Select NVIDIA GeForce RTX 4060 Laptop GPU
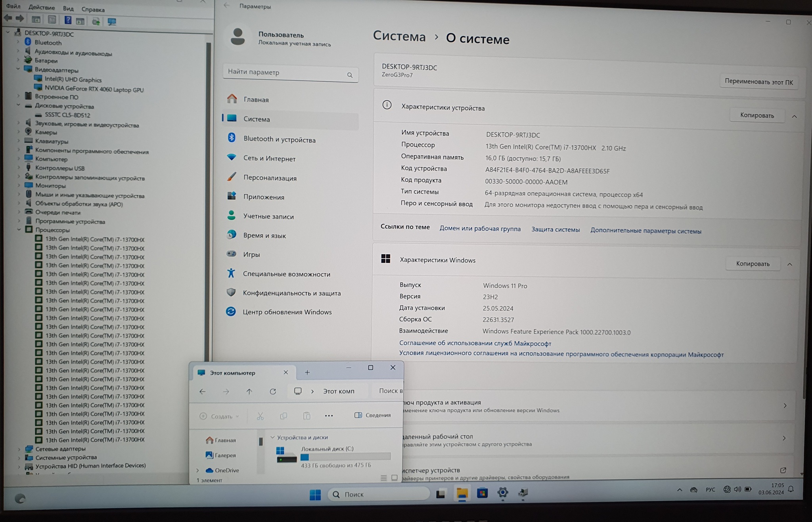The image size is (812, 522). (94, 90)
